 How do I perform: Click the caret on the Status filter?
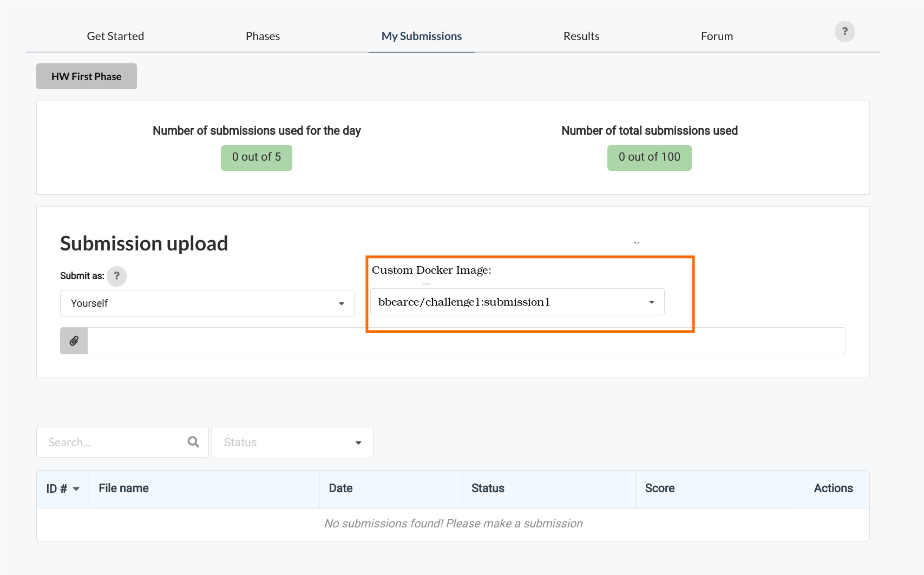pyautogui.click(x=358, y=442)
